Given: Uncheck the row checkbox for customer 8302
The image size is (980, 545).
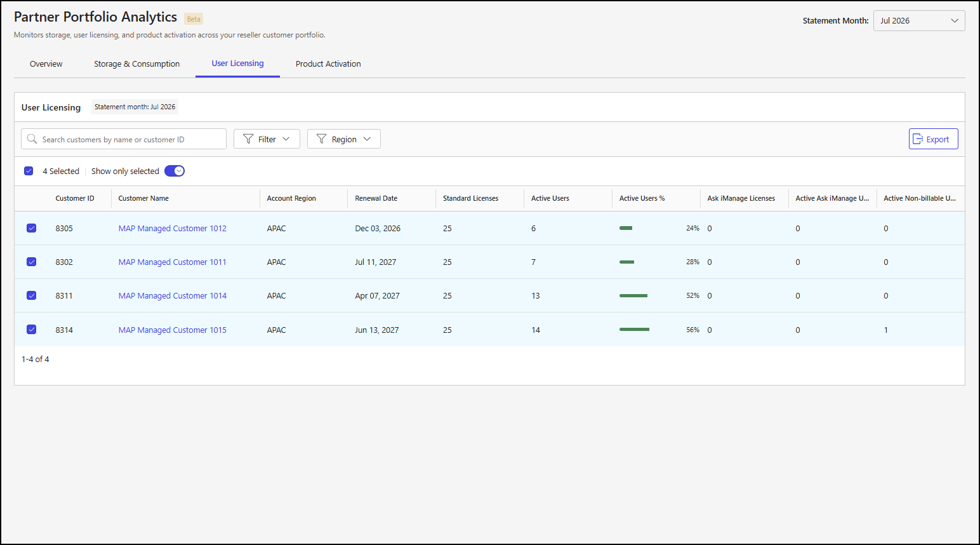Looking at the screenshot, I should pos(31,262).
